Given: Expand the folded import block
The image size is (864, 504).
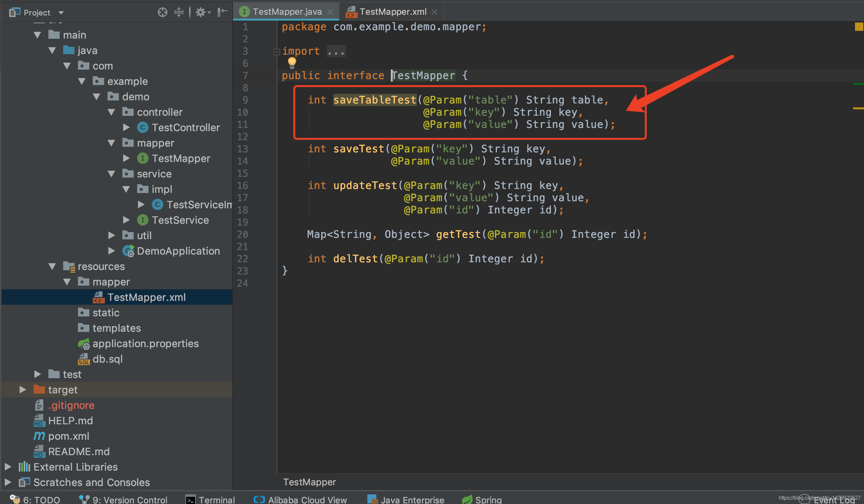Looking at the screenshot, I should click(x=277, y=52).
